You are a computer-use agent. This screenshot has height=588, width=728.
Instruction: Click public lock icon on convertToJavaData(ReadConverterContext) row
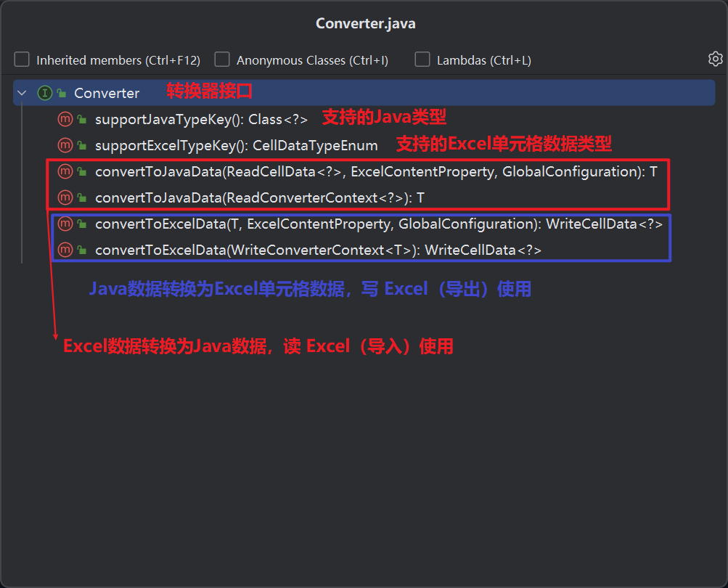[x=82, y=198]
